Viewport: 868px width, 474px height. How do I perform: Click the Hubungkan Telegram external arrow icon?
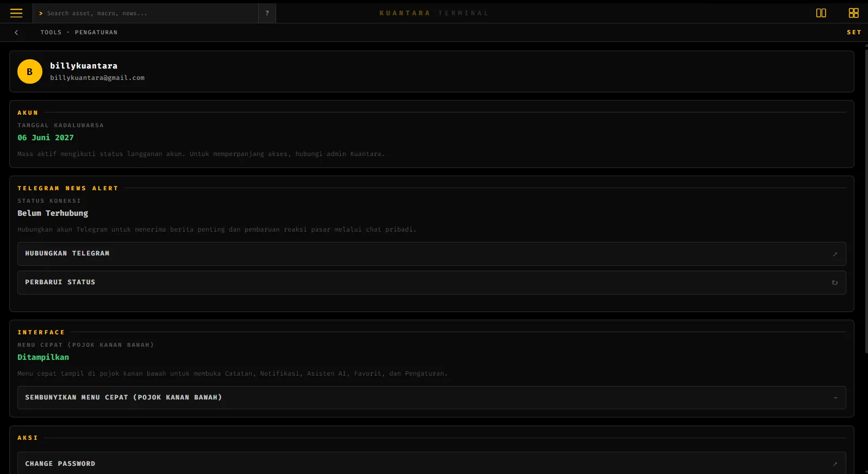835,254
